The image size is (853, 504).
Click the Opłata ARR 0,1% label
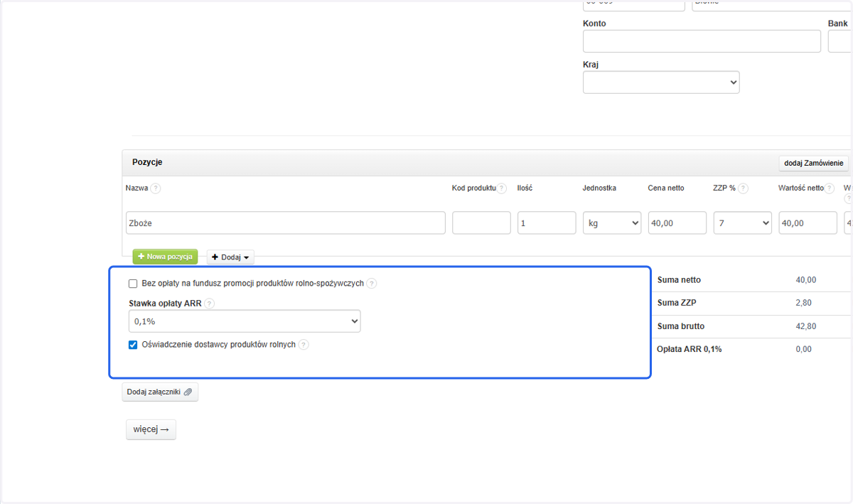pyautogui.click(x=689, y=349)
